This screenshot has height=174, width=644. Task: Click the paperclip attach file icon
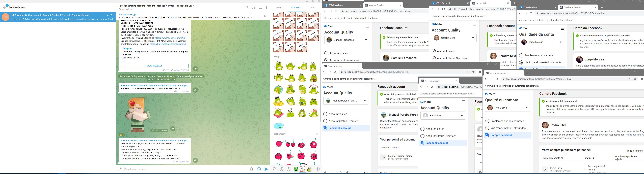click(x=120, y=169)
